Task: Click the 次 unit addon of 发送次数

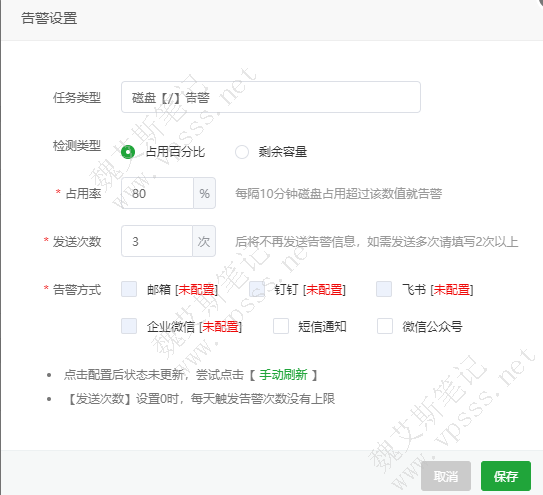Action: click(x=204, y=241)
